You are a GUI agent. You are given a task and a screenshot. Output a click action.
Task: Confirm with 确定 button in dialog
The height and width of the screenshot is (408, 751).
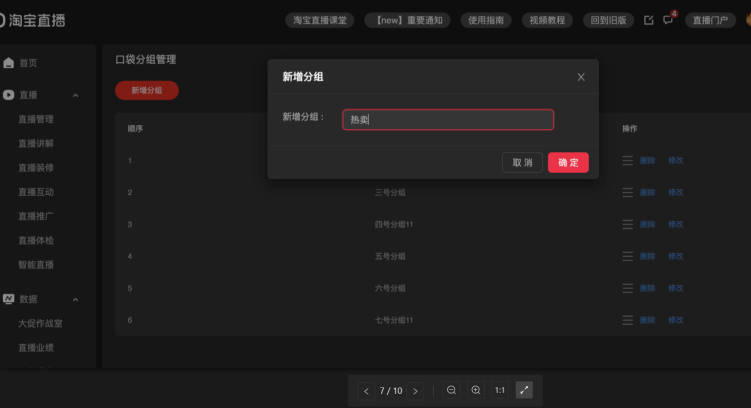click(568, 162)
